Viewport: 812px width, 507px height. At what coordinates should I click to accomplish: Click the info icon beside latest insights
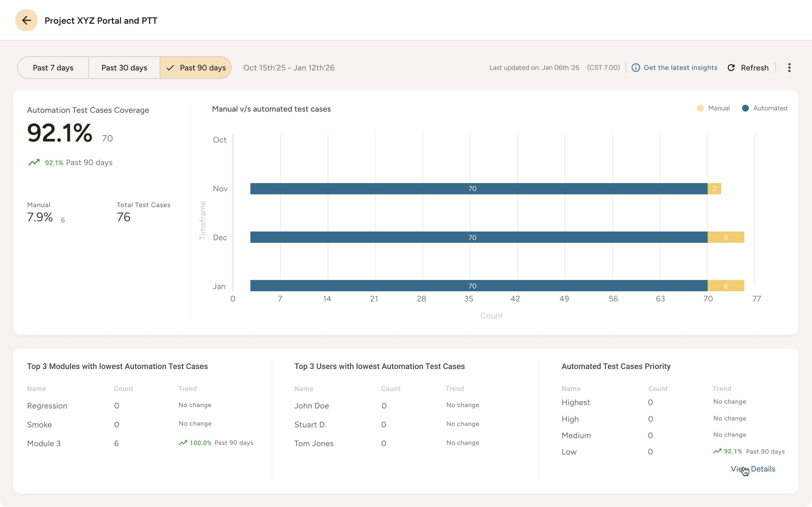(637, 67)
